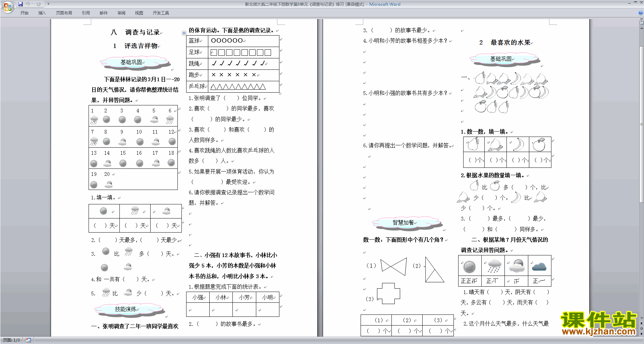Click the dark cloud icon in July table
Screen dimensions: 644x344
tap(539, 267)
